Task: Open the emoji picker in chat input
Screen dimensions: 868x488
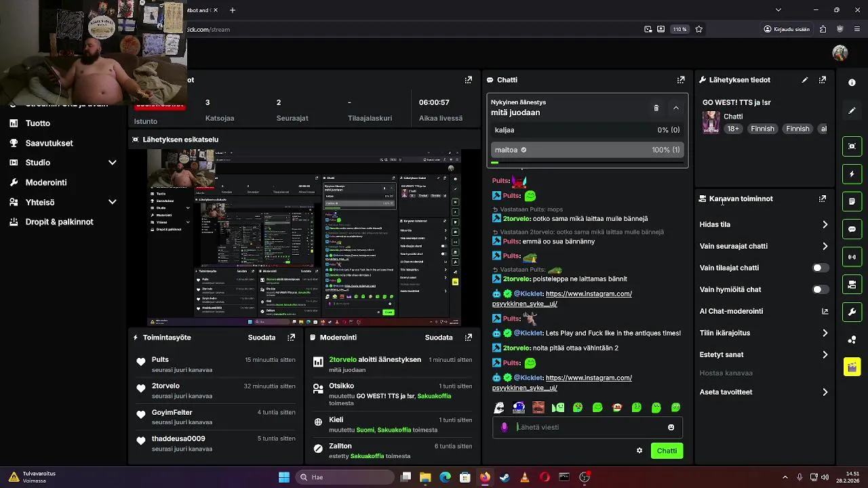Action: point(671,428)
